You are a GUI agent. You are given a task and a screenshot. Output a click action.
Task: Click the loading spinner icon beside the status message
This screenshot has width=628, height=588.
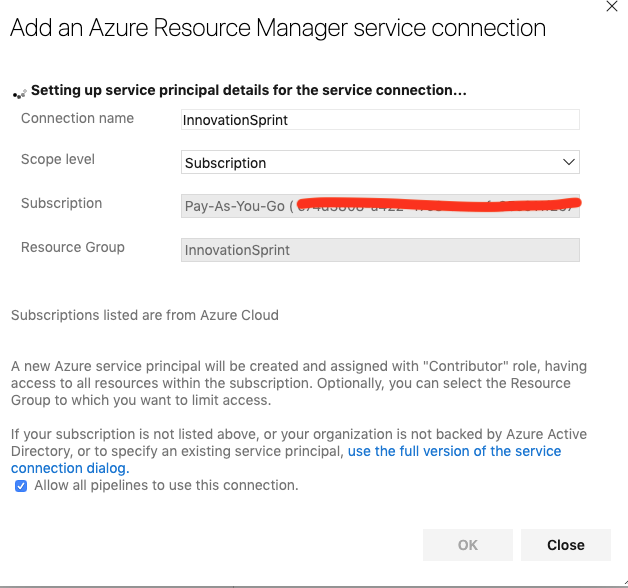click(x=18, y=93)
